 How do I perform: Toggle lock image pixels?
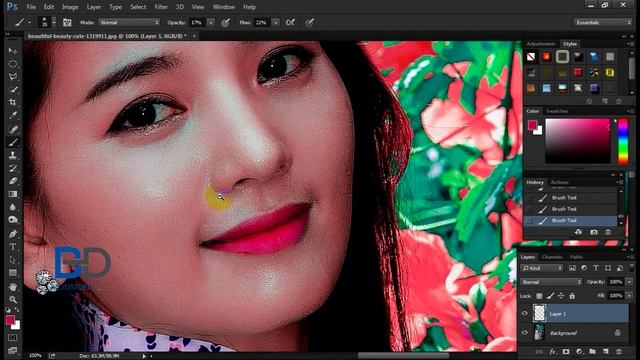pyautogui.click(x=550, y=296)
